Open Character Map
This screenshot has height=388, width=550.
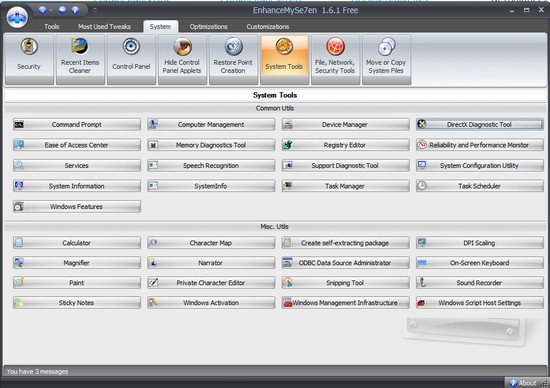point(211,243)
